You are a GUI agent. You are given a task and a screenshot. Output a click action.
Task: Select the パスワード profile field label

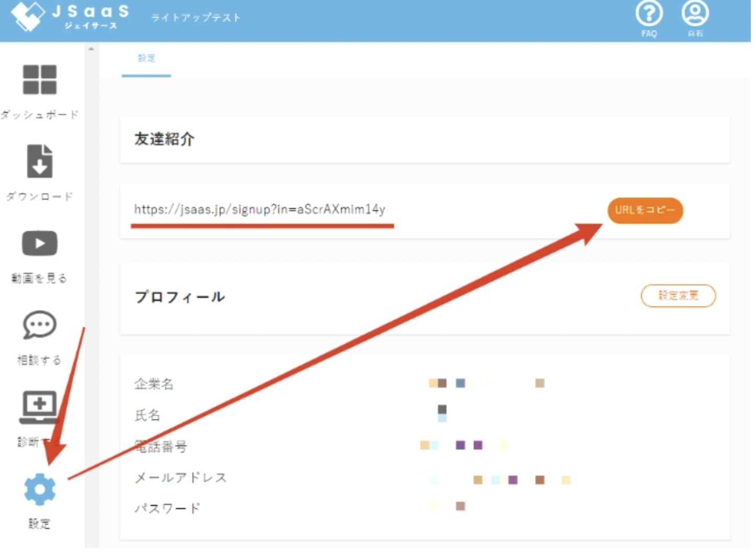point(167,508)
